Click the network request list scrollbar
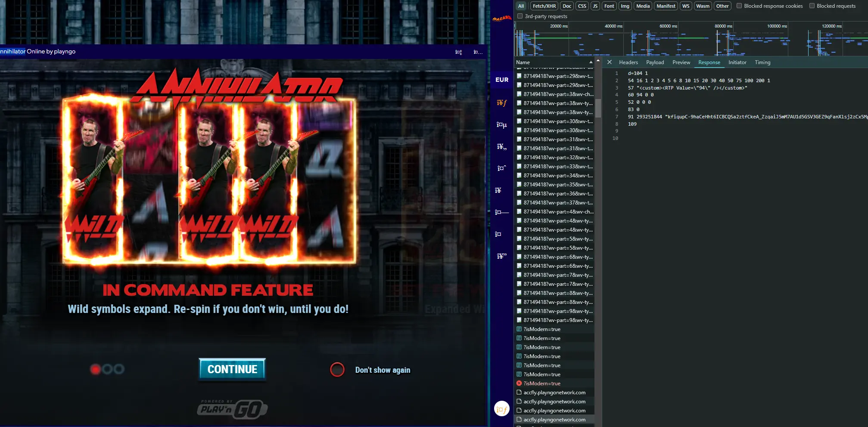868x427 pixels. (598, 108)
